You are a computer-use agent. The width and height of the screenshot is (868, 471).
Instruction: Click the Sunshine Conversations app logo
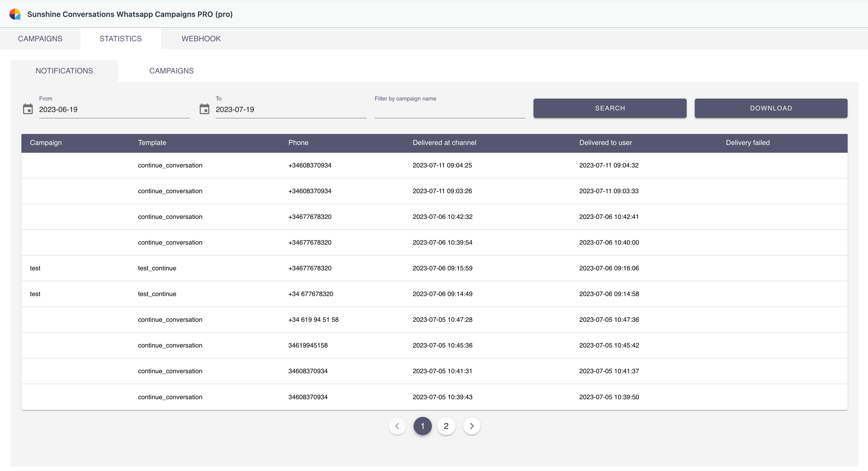tap(15, 14)
